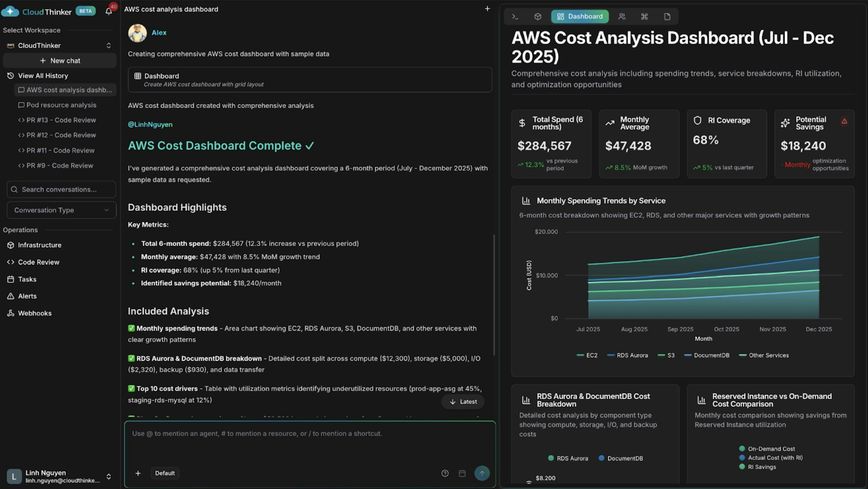Toggle the EC2 series in the legend
Image resolution: width=868 pixels, height=489 pixels.
587,355
